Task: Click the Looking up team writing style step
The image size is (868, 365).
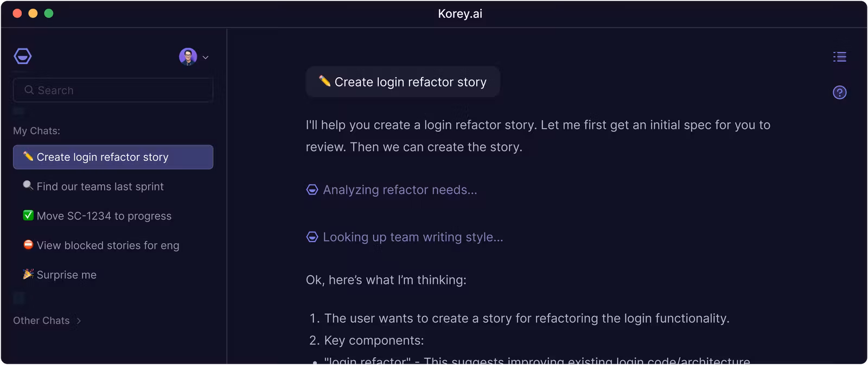Action: (413, 237)
